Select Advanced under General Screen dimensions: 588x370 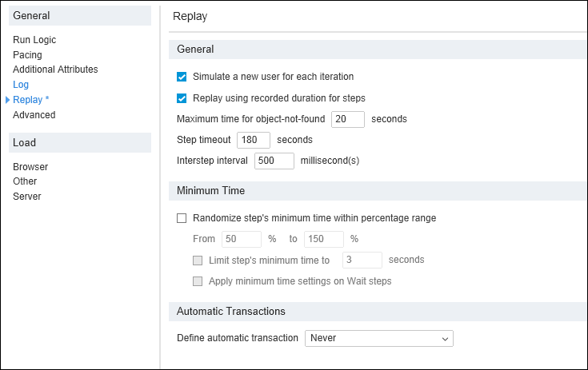click(34, 114)
